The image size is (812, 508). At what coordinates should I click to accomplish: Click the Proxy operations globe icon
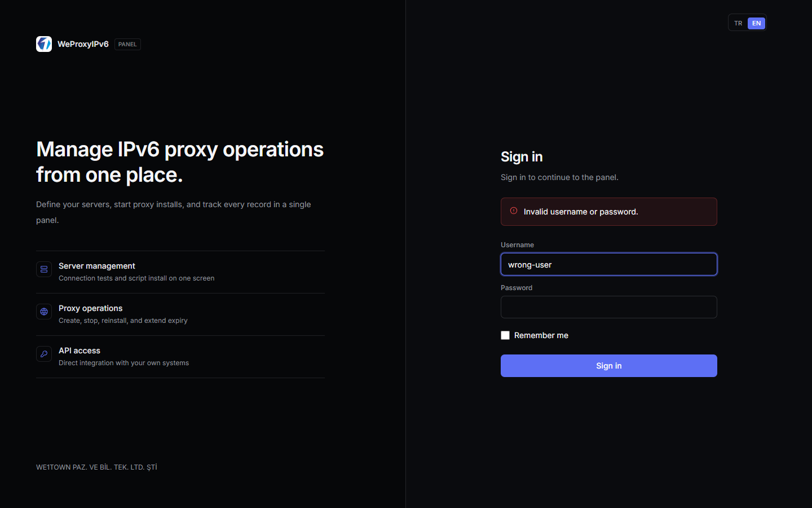click(x=44, y=312)
